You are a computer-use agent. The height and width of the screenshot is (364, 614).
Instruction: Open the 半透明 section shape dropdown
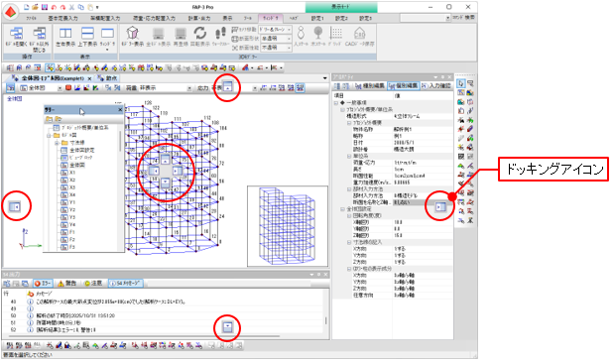pos(290,39)
